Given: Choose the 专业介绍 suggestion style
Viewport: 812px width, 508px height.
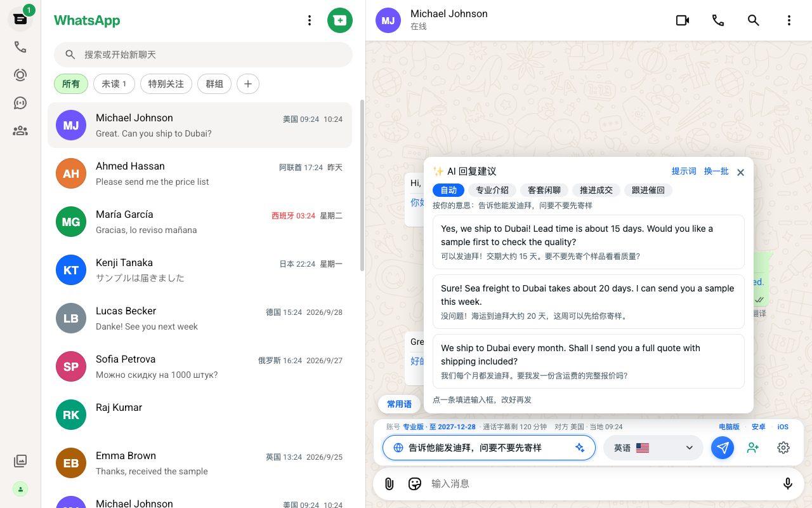Looking at the screenshot, I should (x=492, y=190).
